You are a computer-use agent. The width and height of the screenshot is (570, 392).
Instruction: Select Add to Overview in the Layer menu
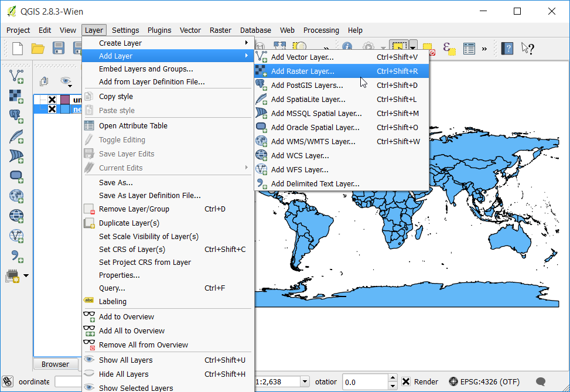click(168, 317)
